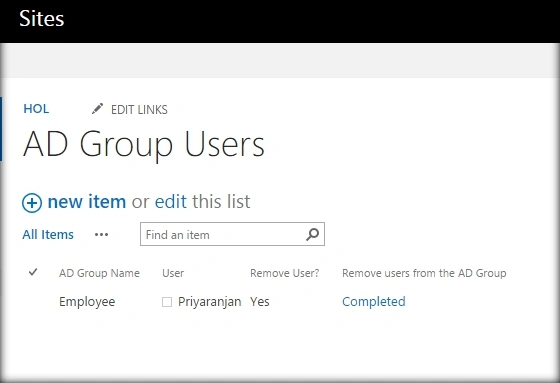Click the AD Group Users page title
Image resolution: width=560 pixels, height=383 pixels.
click(144, 144)
